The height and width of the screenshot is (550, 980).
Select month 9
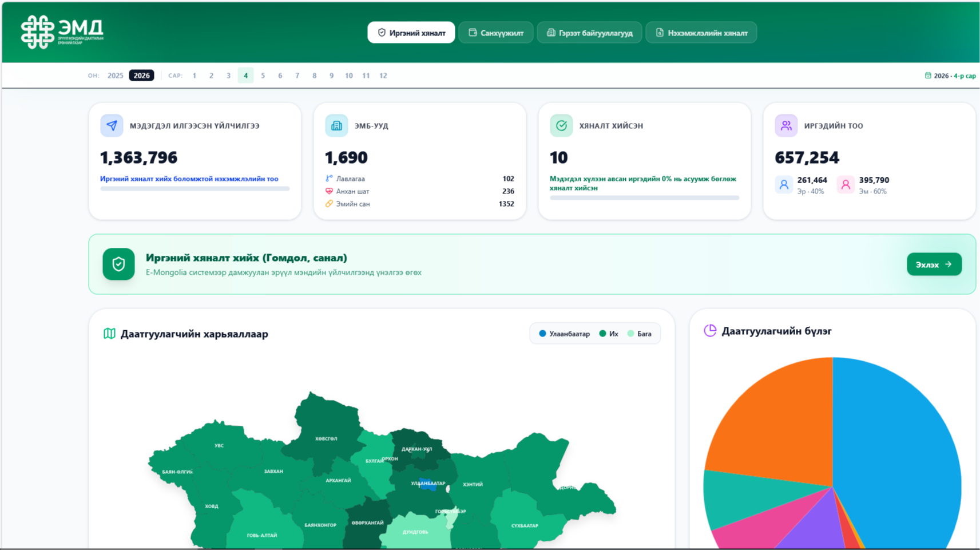click(332, 76)
